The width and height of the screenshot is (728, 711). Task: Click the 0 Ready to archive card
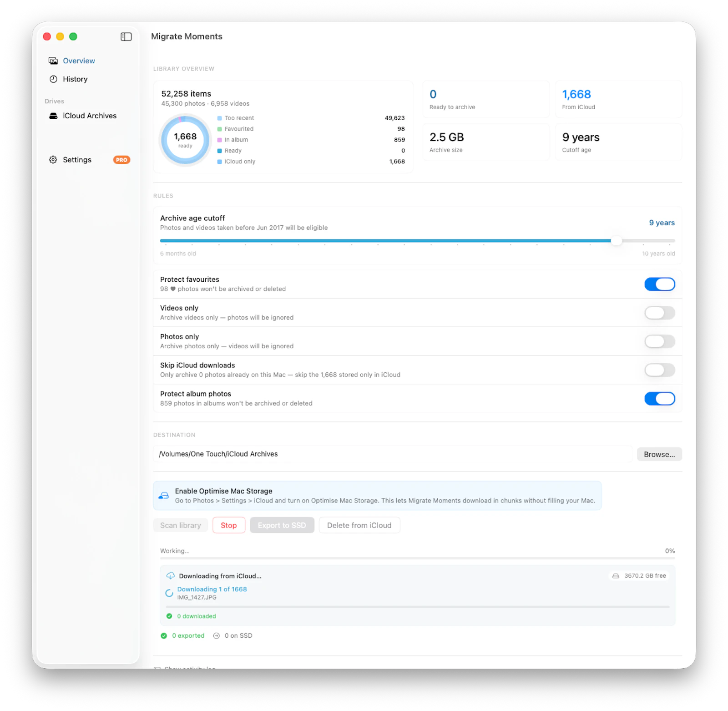(486, 100)
